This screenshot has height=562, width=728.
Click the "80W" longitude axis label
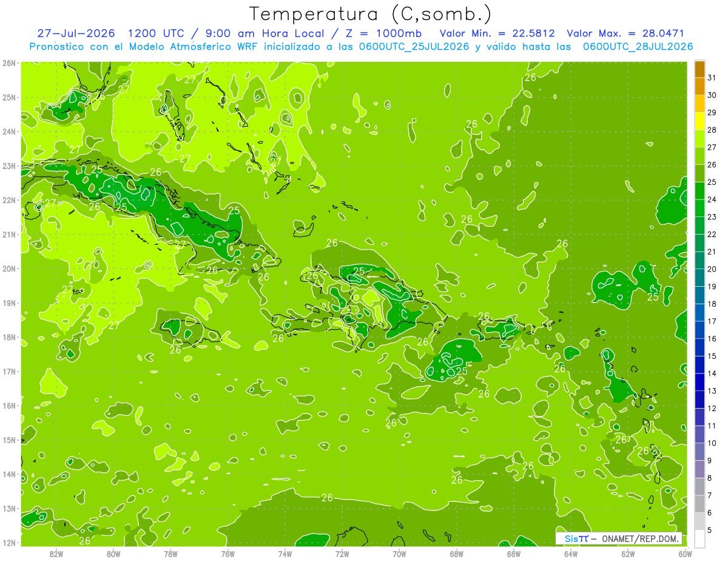pos(113,554)
